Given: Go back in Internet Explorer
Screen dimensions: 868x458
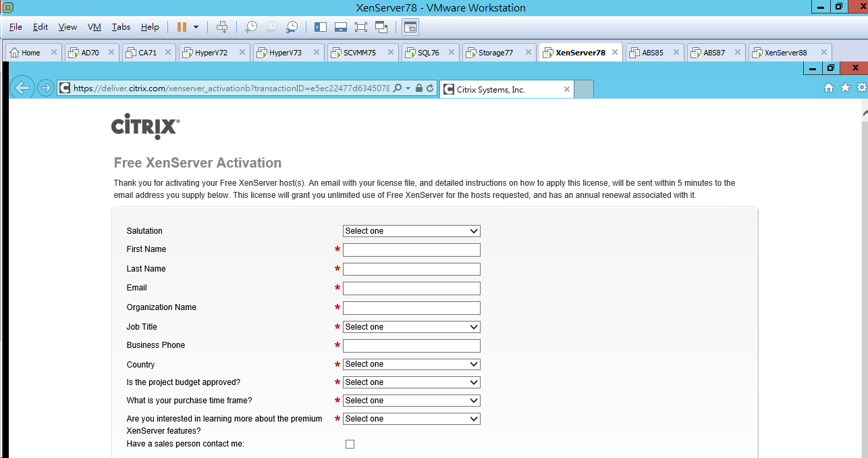Looking at the screenshot, I should pos(22,88).
